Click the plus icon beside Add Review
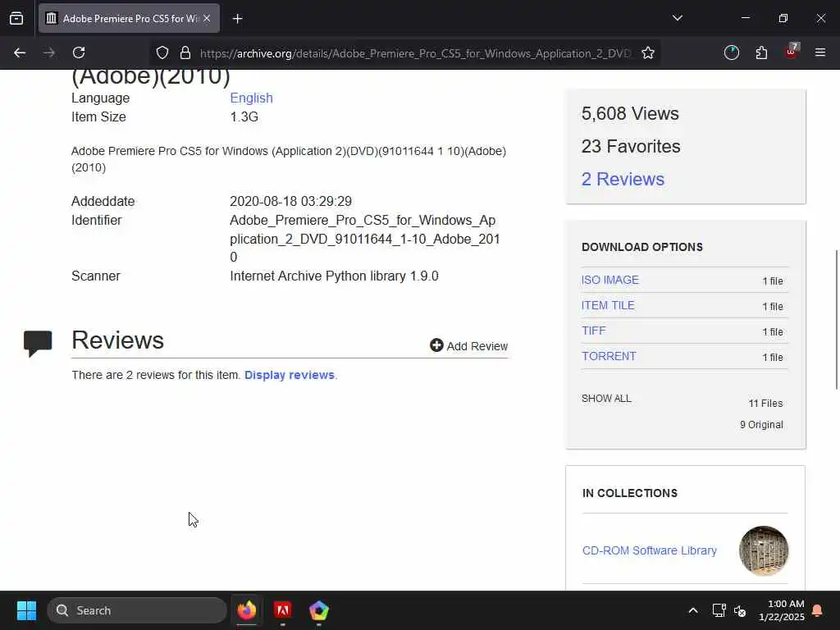The image size is (840, 630). click(x=436, y=345)
